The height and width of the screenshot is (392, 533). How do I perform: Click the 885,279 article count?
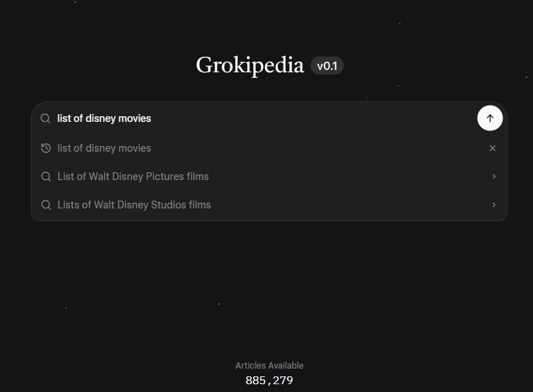coord(269,381)
